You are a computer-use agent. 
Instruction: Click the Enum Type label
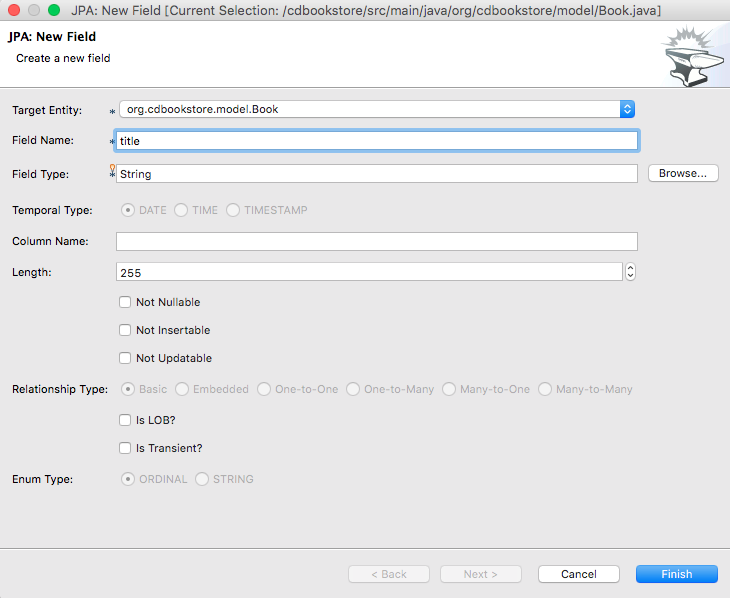(x=42, y=479)
